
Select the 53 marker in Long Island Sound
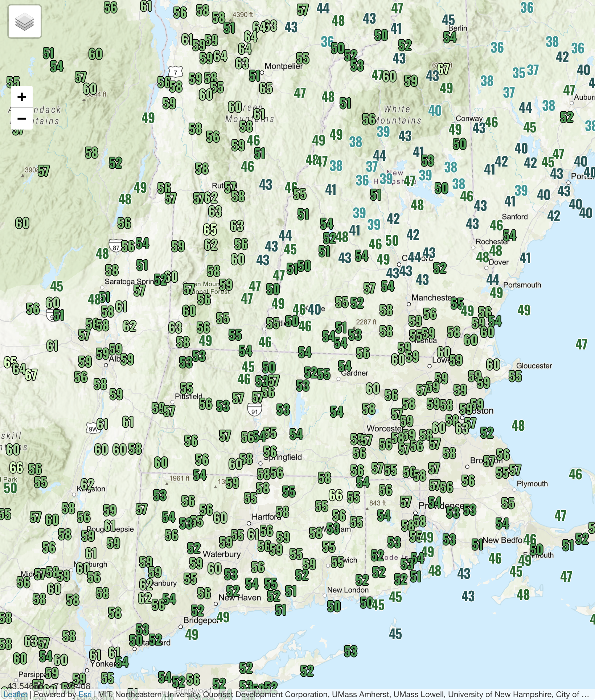351,651
